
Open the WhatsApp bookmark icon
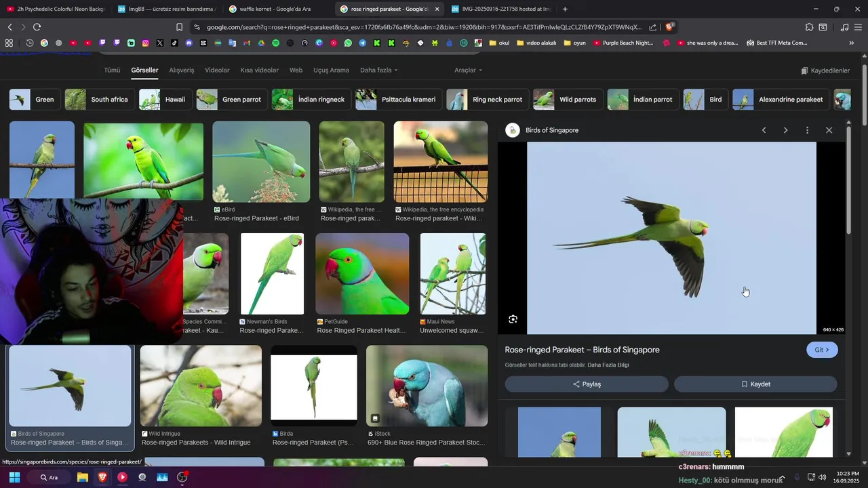point(348,43)
